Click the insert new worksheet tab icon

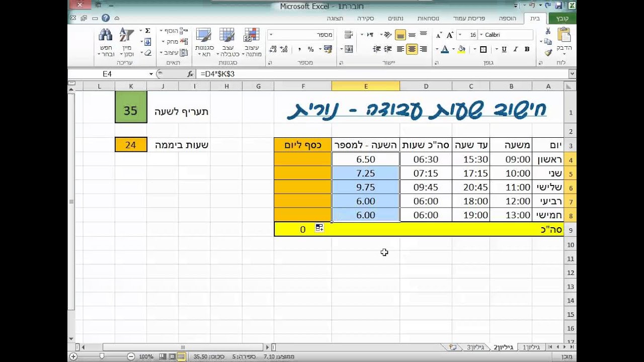453,347
